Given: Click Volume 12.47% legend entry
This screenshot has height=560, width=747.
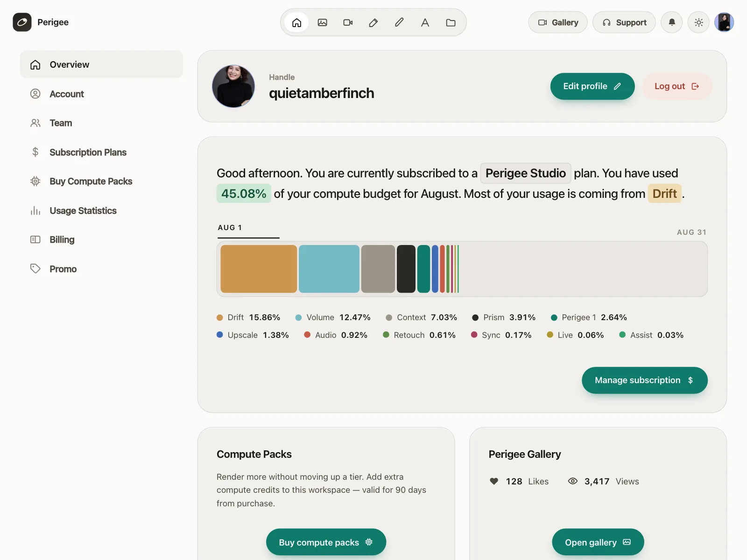Looking at the screenshot, I should pos(333,317).
